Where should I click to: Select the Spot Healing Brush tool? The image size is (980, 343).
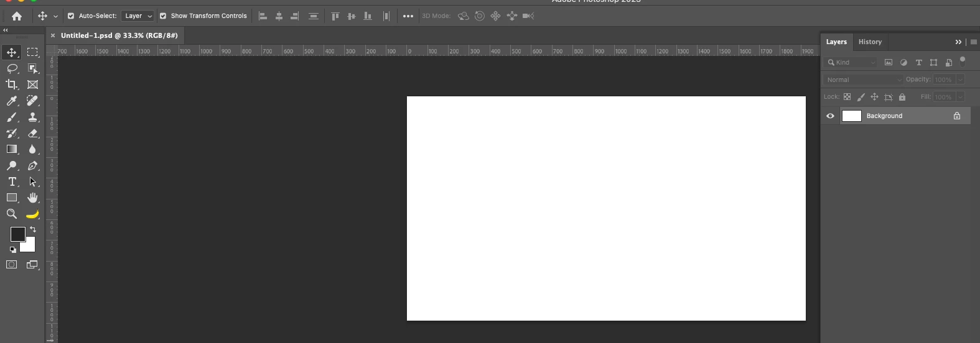[x=32, y=101]
